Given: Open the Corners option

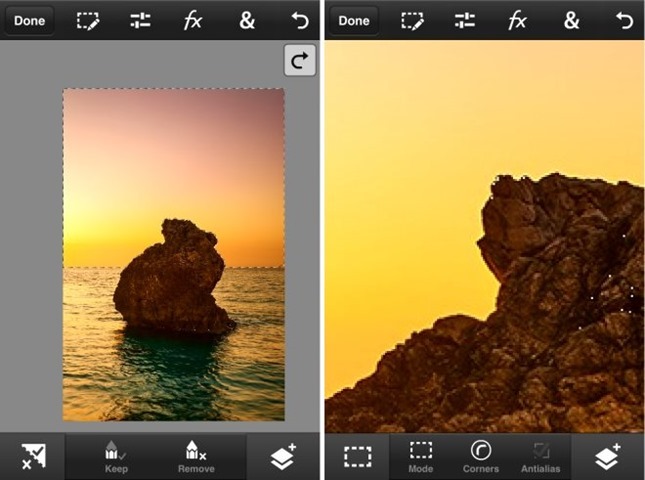Looking at the screenshot, I should (481, 456).
